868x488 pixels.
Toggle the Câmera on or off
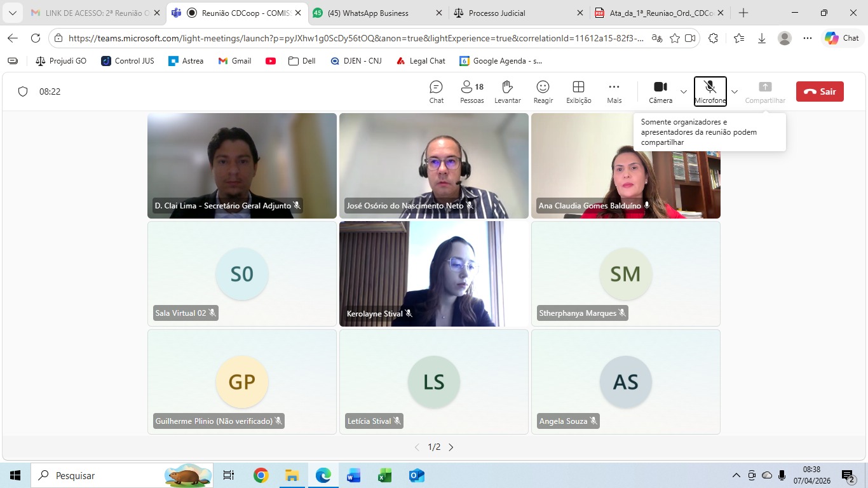click(660, 91)
